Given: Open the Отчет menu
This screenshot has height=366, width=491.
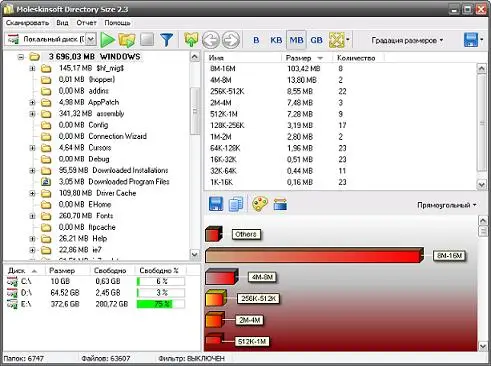Looking at the screenshot, I should point(86,23).
